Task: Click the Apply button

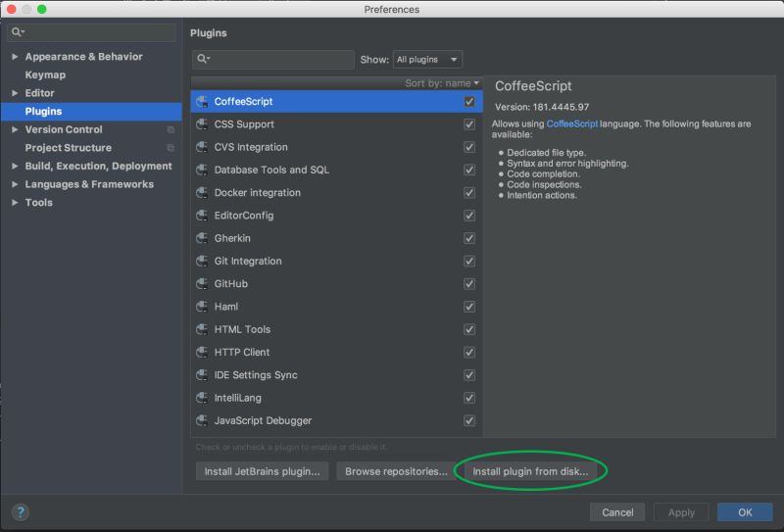Action: pos(681,512)
